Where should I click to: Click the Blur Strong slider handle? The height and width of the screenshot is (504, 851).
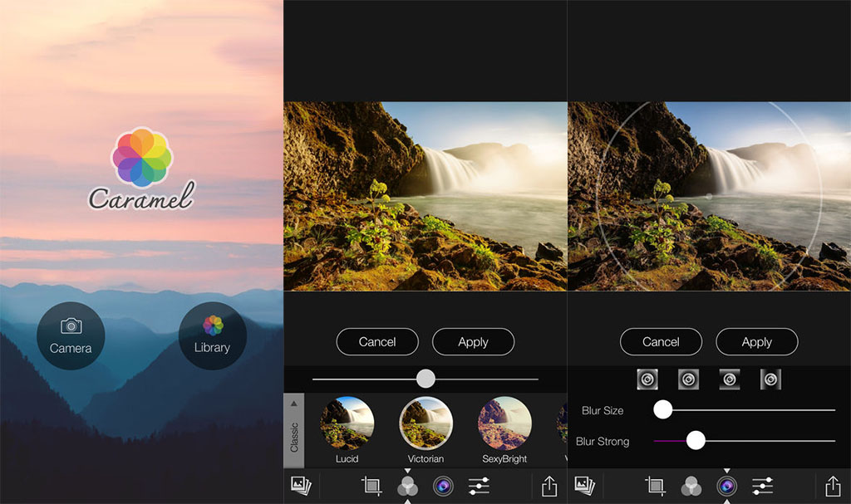click(696, 441)
